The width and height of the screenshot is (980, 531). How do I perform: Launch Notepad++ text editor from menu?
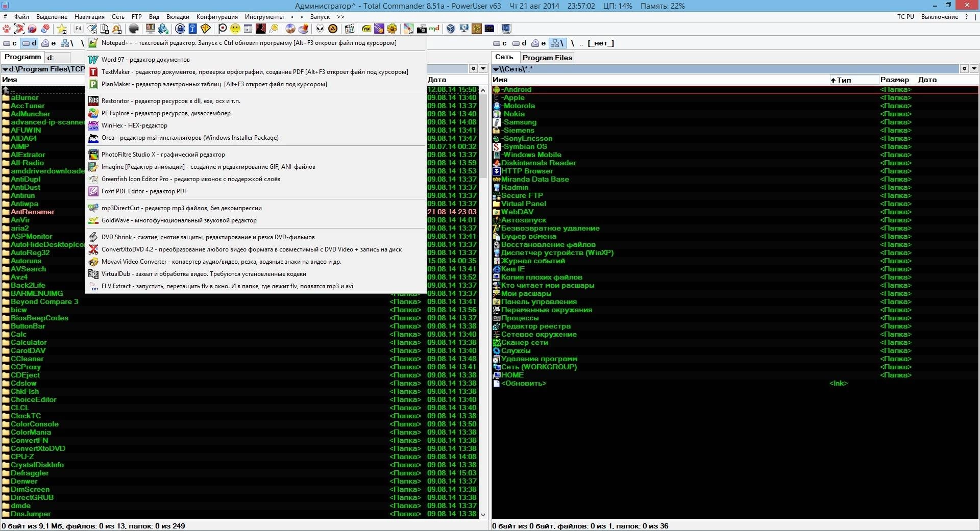point(256,43)
